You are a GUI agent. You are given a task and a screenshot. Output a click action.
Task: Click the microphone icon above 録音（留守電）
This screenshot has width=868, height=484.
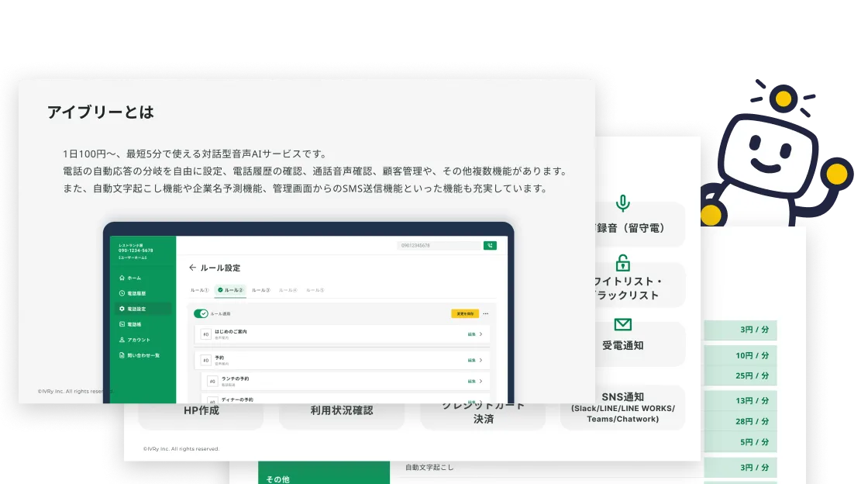pyautogui.click(x=623, y=203)
